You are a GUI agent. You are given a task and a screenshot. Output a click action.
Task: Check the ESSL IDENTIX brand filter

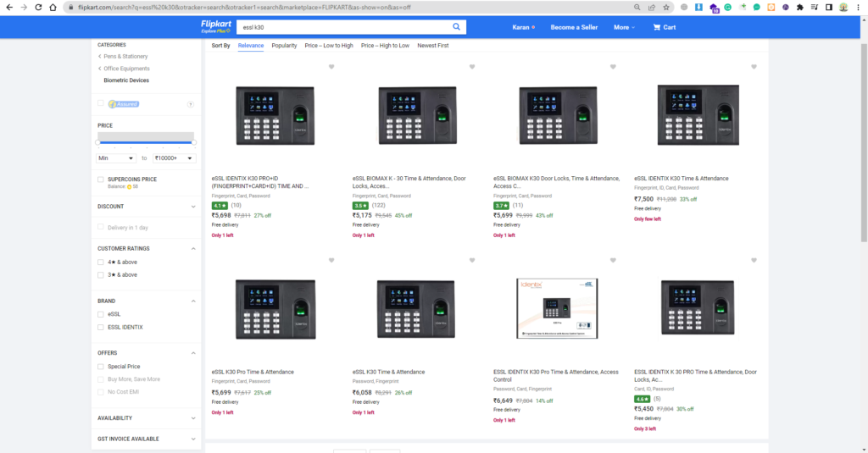pos(101,327)
